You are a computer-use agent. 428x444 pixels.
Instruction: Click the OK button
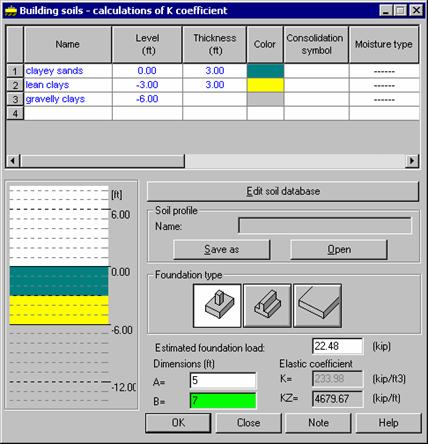pyautogui.click(x=178, y=423)
